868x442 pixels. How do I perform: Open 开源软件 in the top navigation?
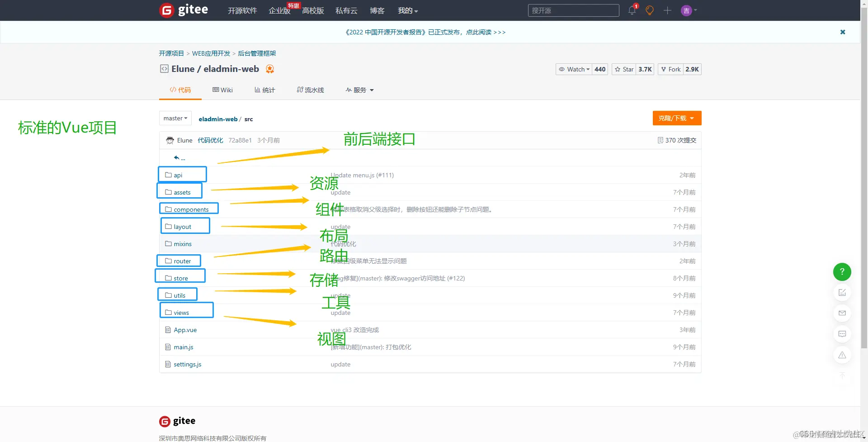click(242, 10)
